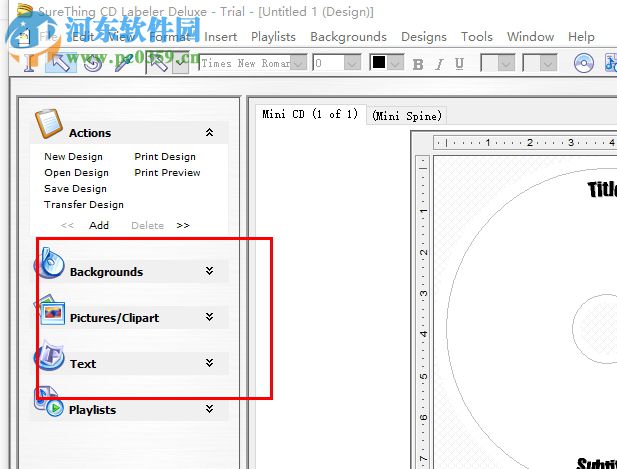Click the Actions notepad icon
This screenshot has width=617, height=469.
coord(48,124)
